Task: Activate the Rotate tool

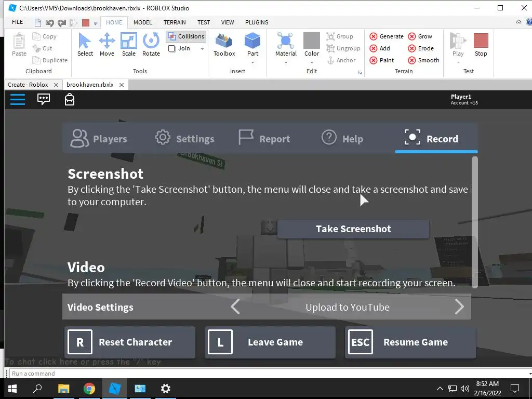Action: tap(151, 45)
